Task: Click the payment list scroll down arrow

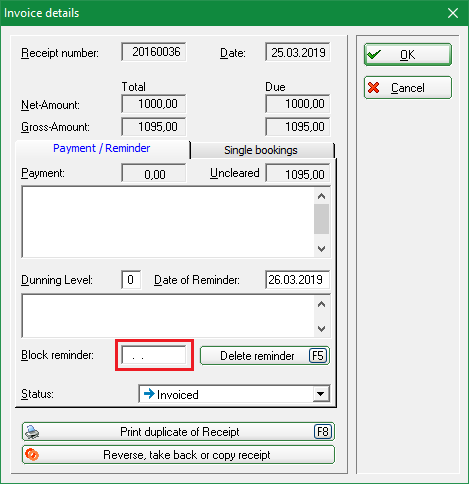Action: click(x=321, y=249)
